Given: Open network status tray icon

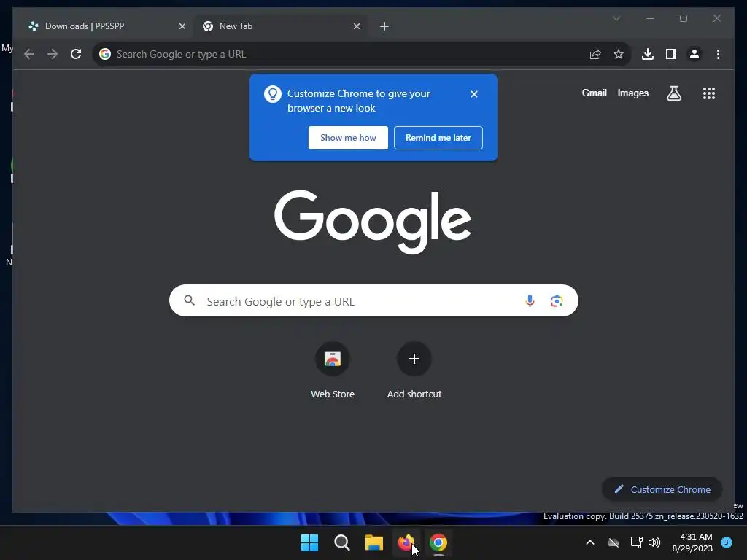Looking at the screenshot, I should [636, 542].
